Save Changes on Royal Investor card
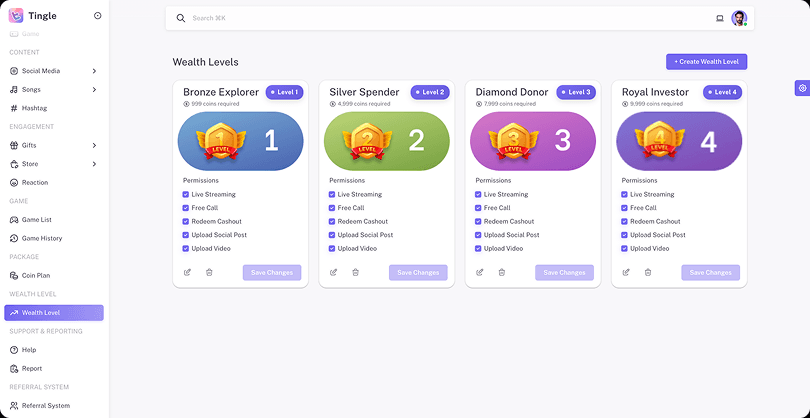This screenshot has width=810, height=418. [x=710, y=272]
